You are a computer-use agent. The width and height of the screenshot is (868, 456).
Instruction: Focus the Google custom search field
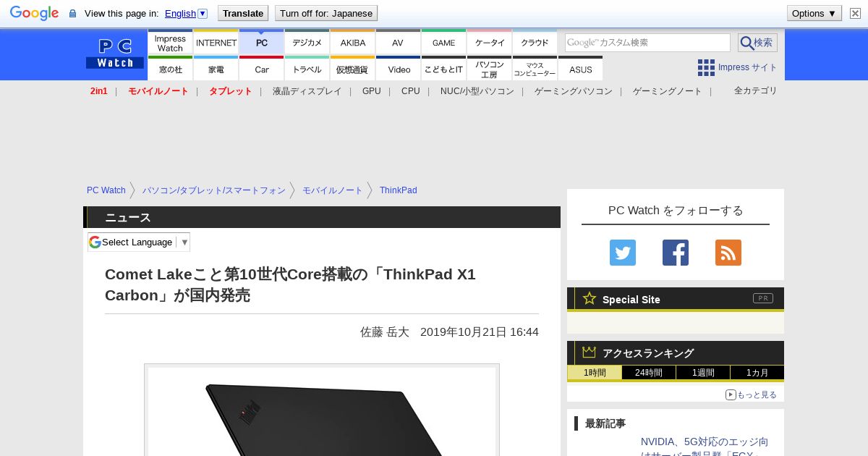(647, 43)
